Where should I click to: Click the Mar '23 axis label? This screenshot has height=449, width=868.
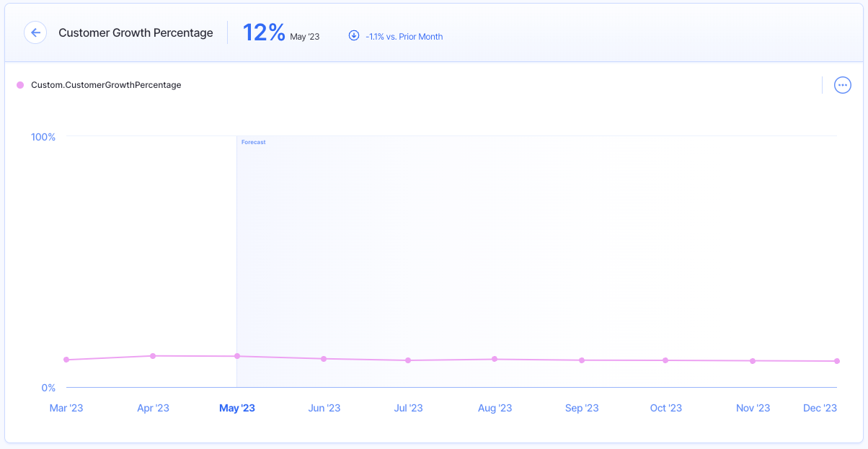click(x=66, y=408)
